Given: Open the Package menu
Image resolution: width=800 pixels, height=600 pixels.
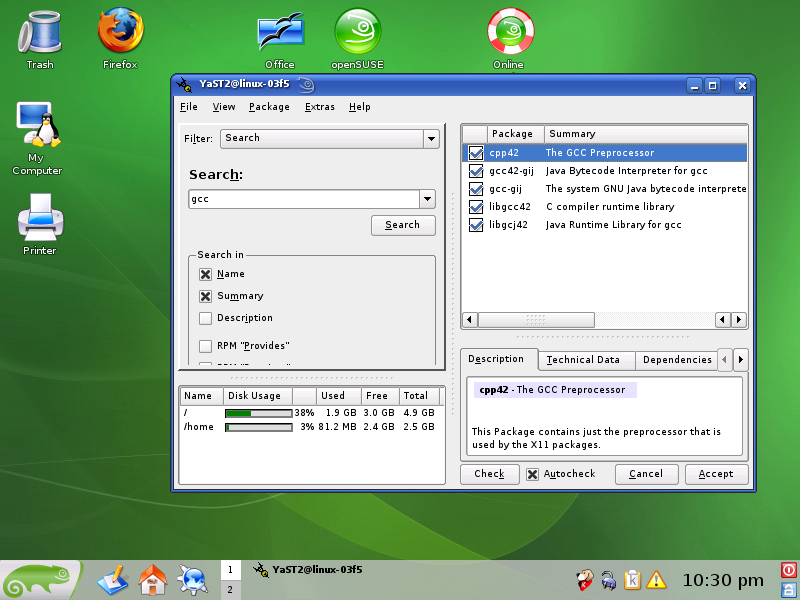Looking at the screenshot, I should (x=269, y=107).
